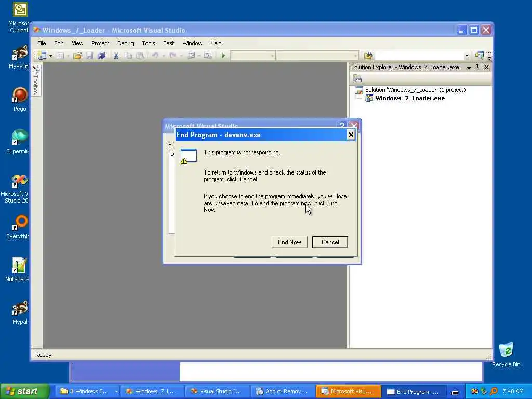Open the Tools menu
The image size is (532, 399).
pyautogui.click(x=148, y=43)
